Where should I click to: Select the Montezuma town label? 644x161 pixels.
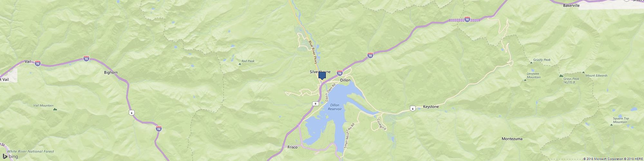[x=512, y=139]
